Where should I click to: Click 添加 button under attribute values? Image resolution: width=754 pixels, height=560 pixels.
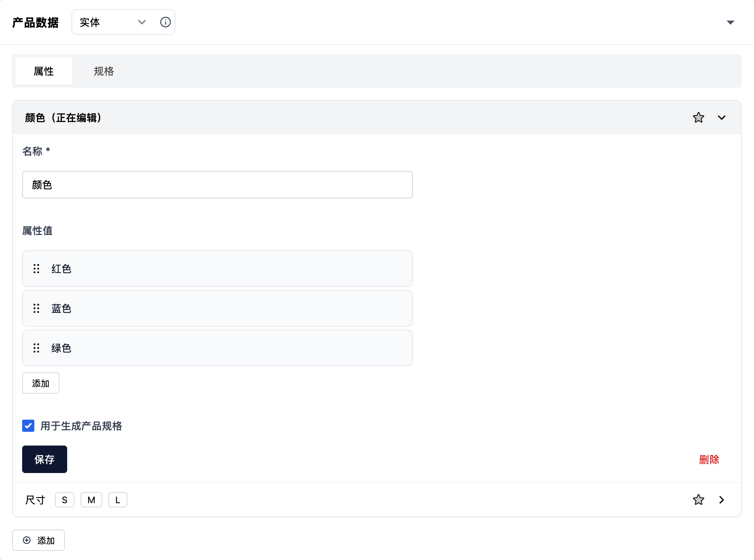41,383
